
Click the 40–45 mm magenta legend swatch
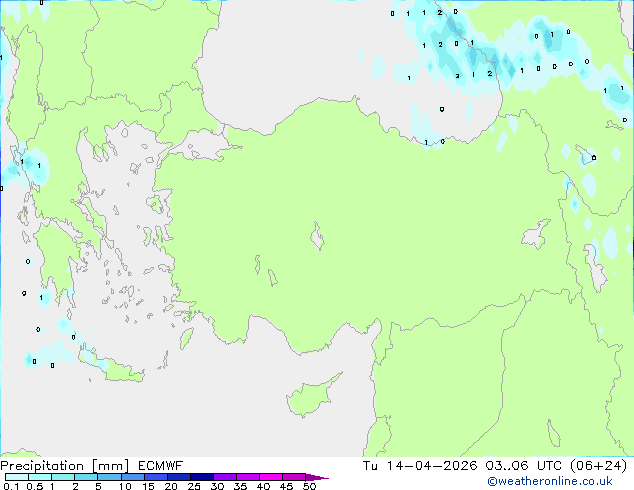[271, 477]
